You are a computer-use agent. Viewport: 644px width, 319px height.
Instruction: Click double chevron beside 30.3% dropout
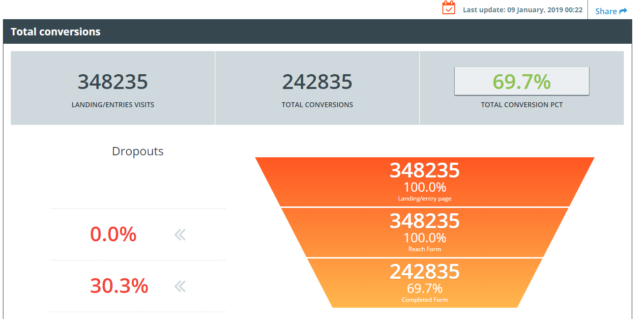pos(180,286)
